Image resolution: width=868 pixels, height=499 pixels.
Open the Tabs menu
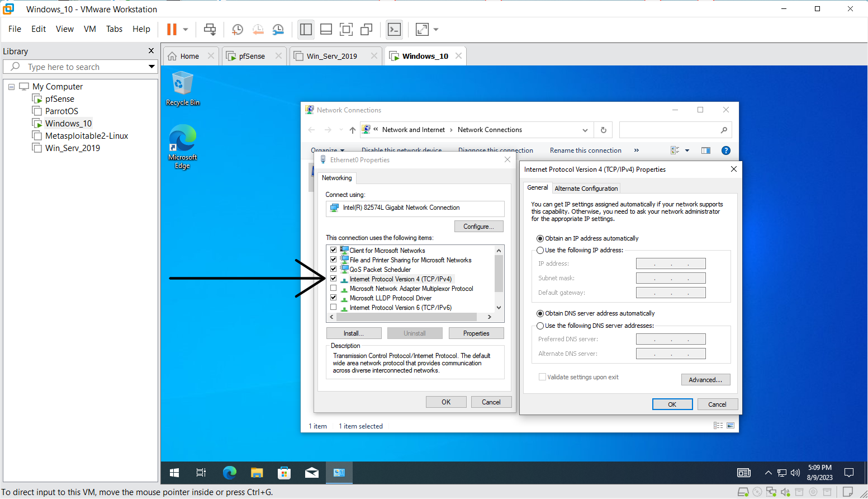(114, 29)
